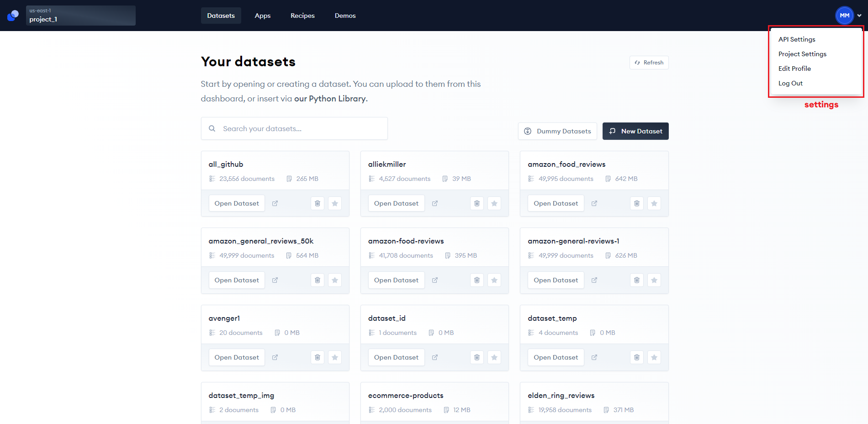Viewport: 868px width, 424px height.
Task: Open Dataset for all_github
Action: click(237, 203)
